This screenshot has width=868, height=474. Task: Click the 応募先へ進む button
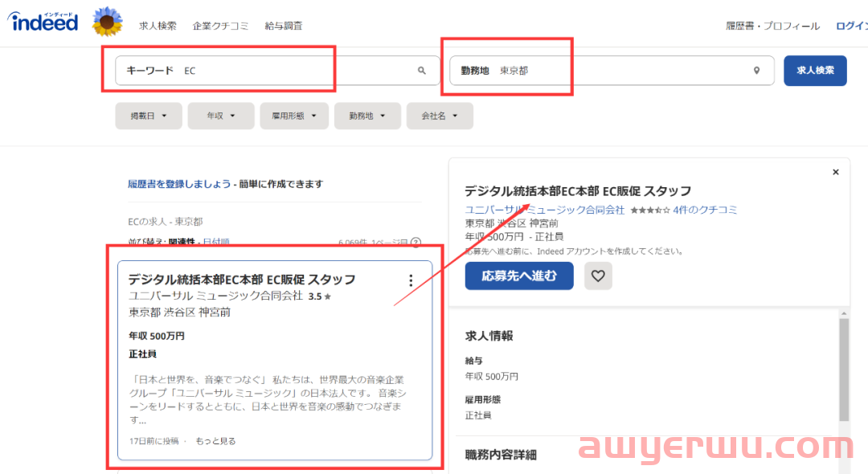click(x=518, y=276)
